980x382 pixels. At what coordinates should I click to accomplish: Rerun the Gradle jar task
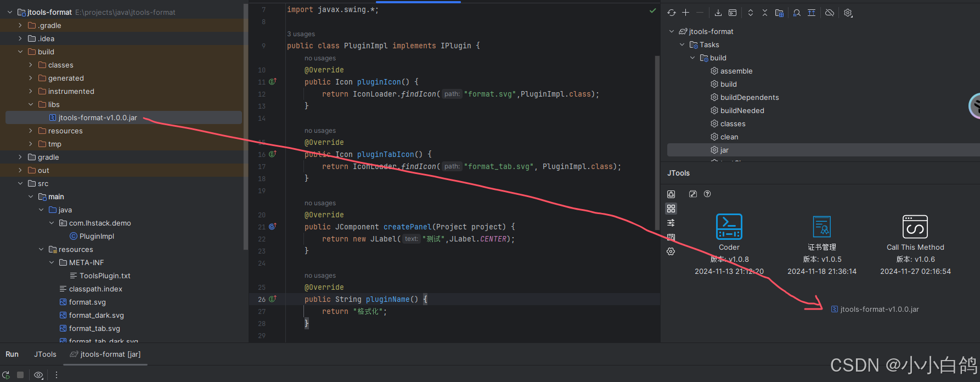(x=6, y=375)
